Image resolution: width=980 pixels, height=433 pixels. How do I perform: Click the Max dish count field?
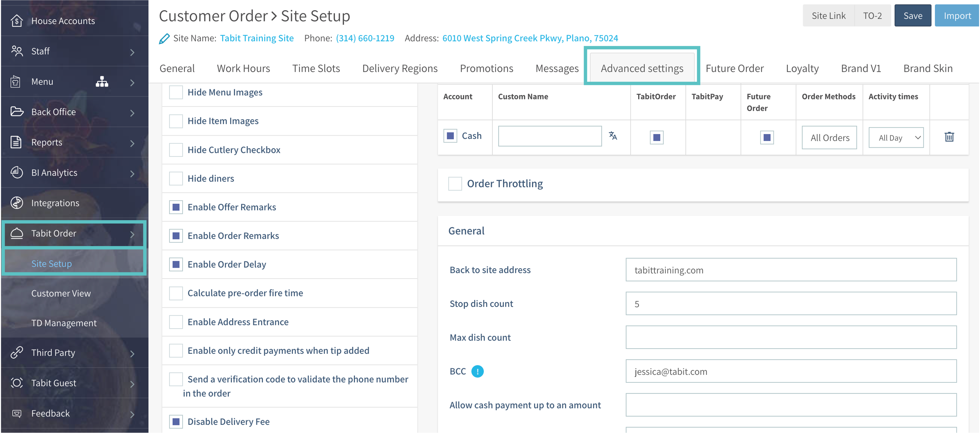click(x=791, y=338)
